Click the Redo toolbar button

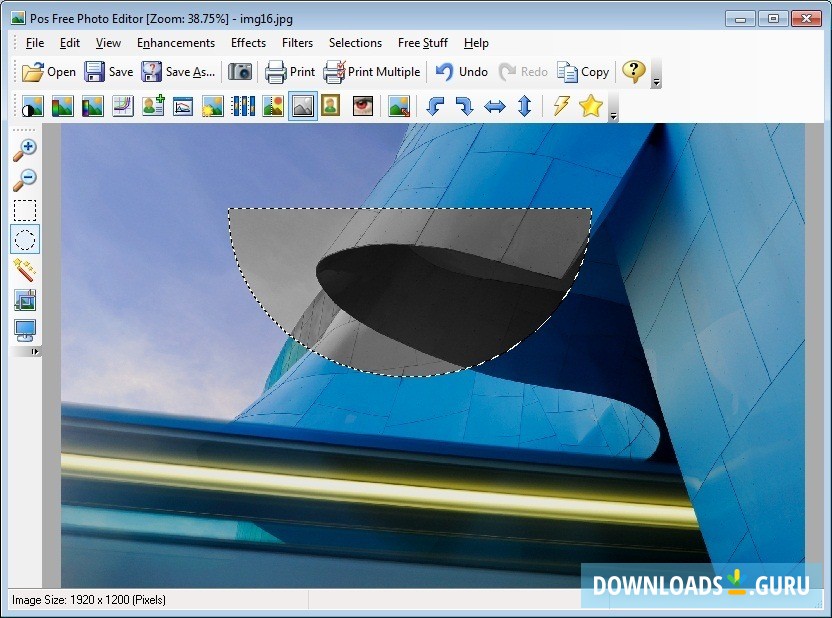pos(523,72)
